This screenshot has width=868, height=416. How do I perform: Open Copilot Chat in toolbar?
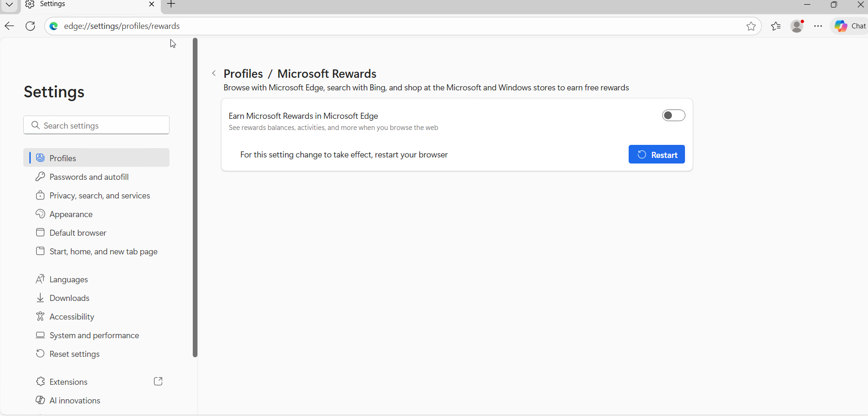850,26
